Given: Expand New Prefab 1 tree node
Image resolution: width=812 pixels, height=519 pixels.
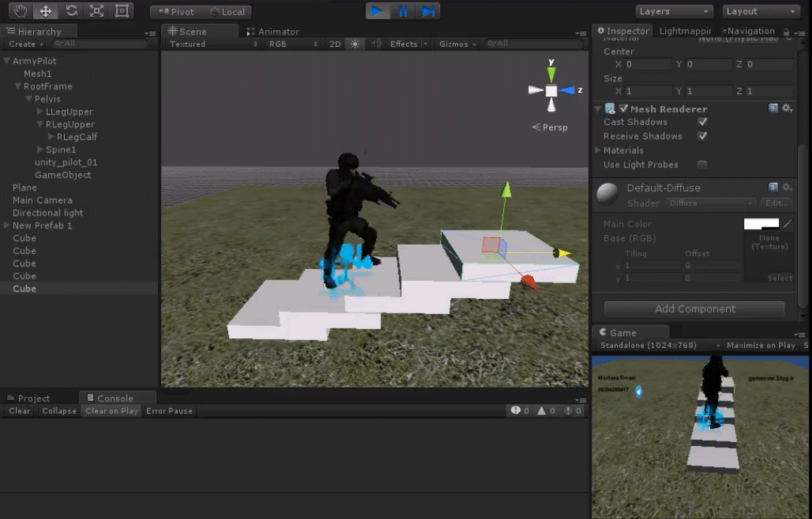Looking at the screenshot, I should point(7,225).
